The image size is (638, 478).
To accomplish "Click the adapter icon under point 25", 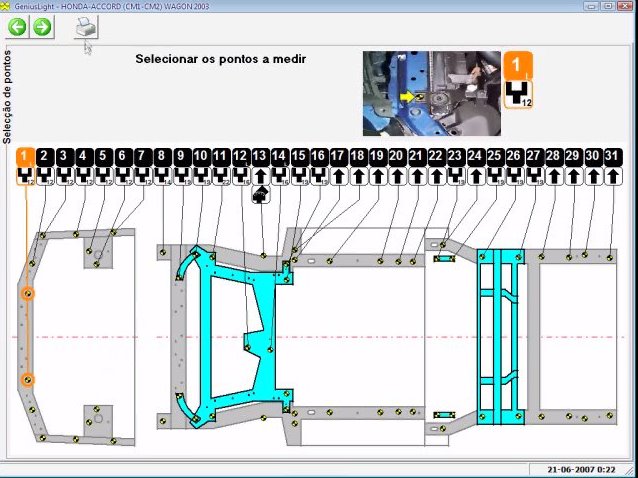I will pos(496,177).
